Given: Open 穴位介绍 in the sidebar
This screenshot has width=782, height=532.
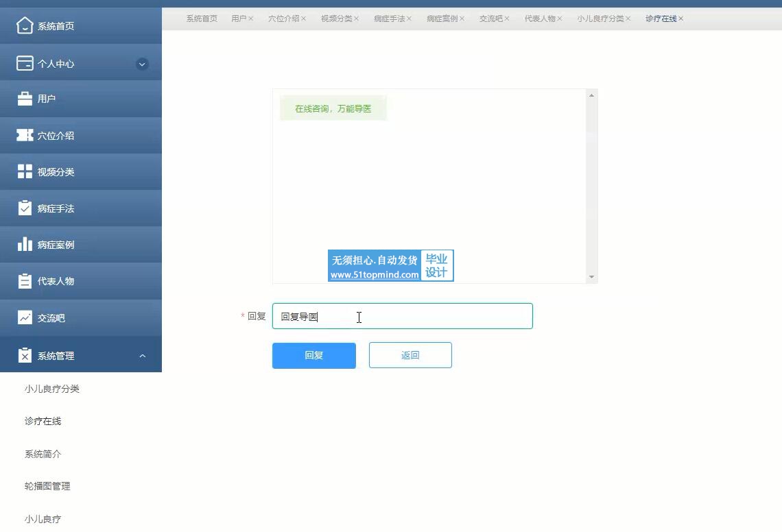Looking at the screenshot, I should (81, 135).
